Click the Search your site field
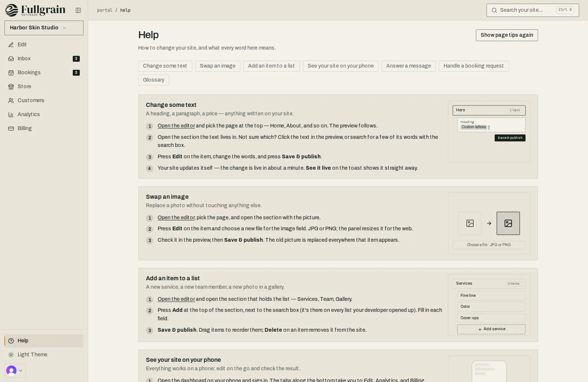 (x=533, y=10)
